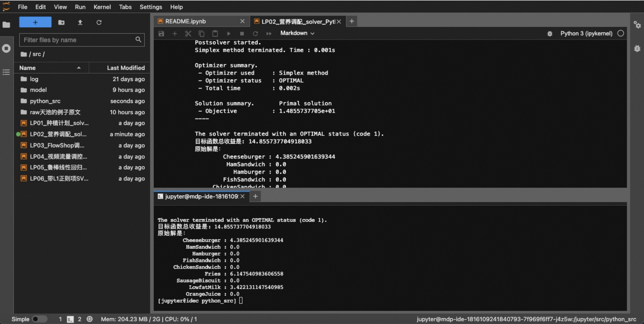Open the table of contents sidebar

[6, 72]
